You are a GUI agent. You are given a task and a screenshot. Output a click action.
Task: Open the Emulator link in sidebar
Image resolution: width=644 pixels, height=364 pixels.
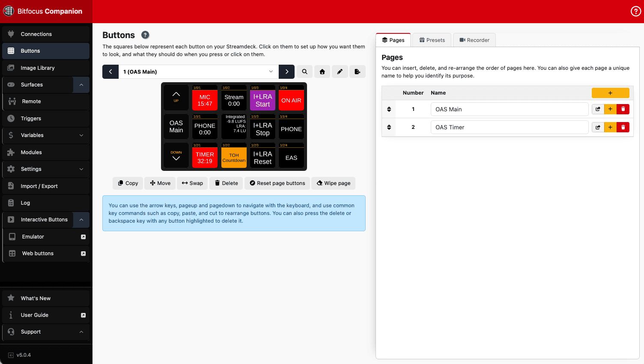46,237
